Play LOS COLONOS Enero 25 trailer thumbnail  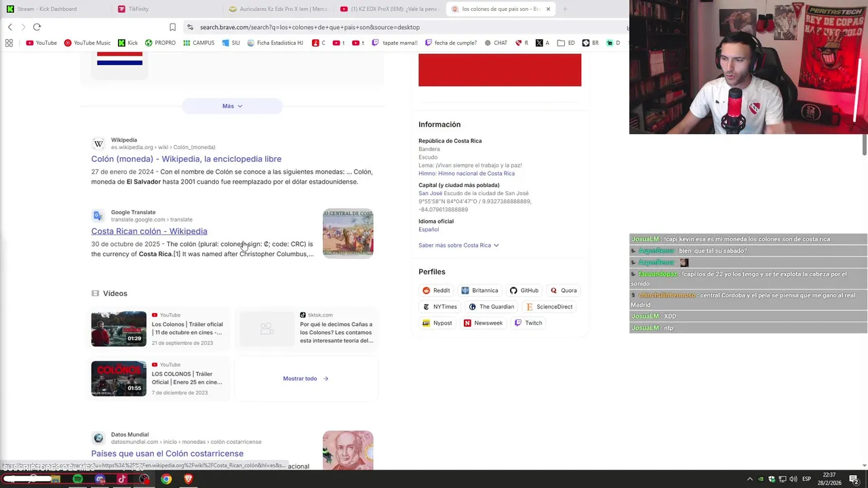click(x=119, y=378)
